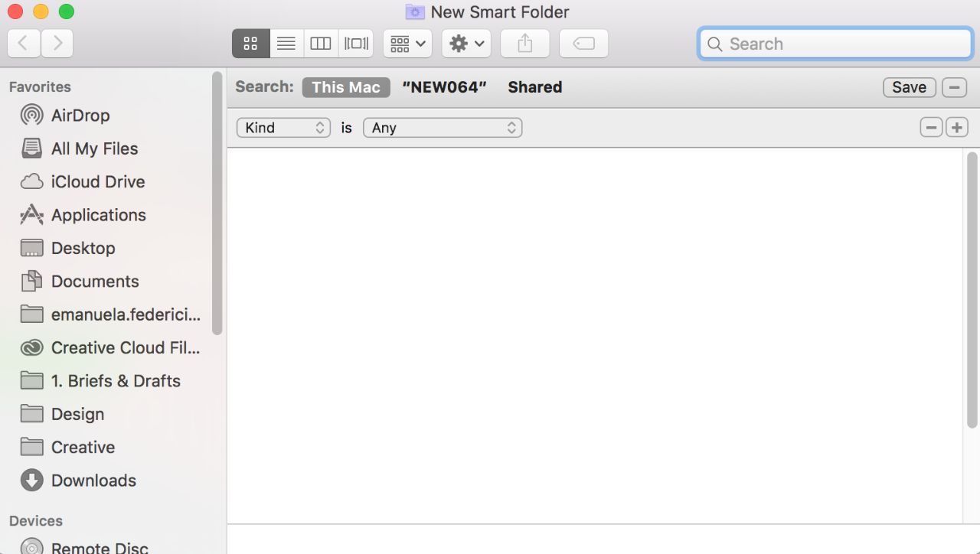
Task: Open the Any value dropdown
Action: pos(443,128)
